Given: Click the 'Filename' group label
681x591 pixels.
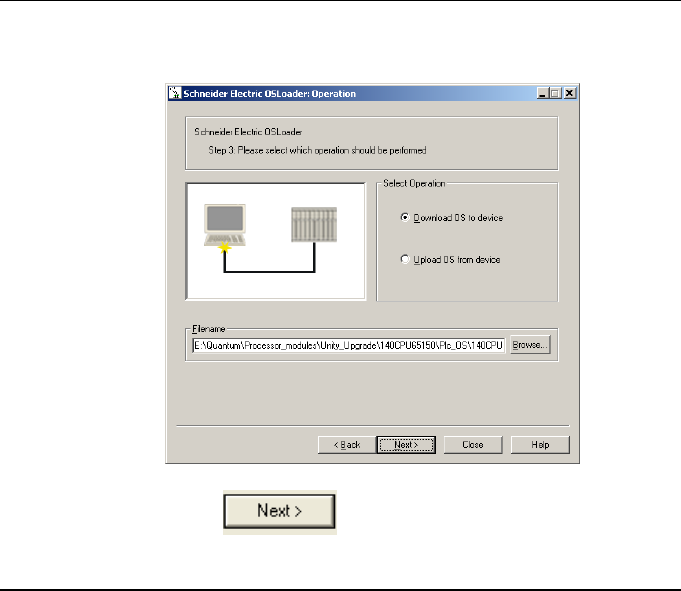Looking at the screenshot, I should tap(208, 329).
